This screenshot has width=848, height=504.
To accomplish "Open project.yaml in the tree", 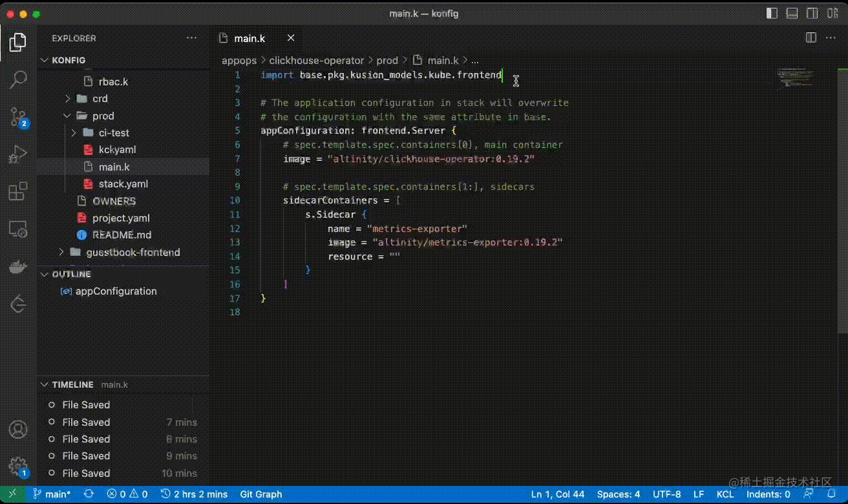I will pos(123,218).
